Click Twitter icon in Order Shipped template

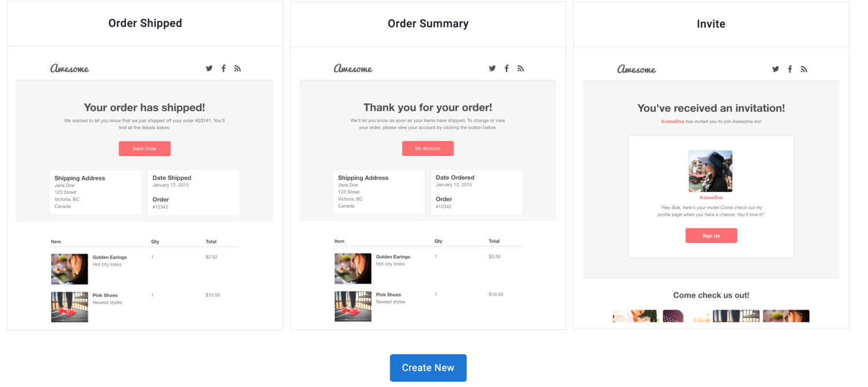(209, 68)
